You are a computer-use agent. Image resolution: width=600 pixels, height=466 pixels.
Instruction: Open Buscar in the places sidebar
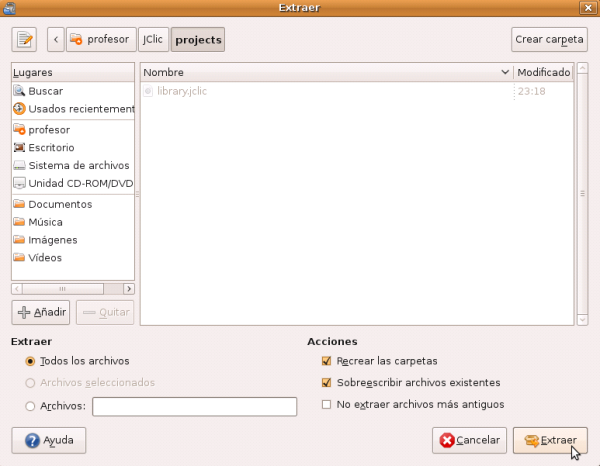tap(45, 91)
